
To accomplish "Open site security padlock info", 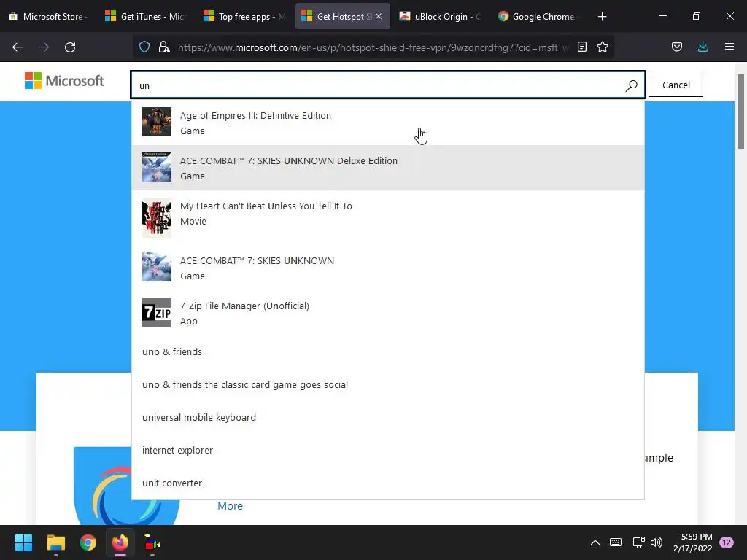I will click(x=164, y=47).
